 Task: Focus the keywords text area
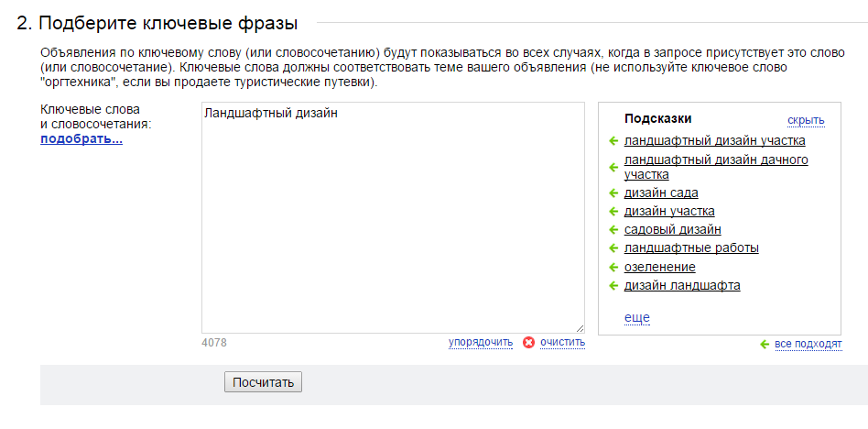coord(393,218)
